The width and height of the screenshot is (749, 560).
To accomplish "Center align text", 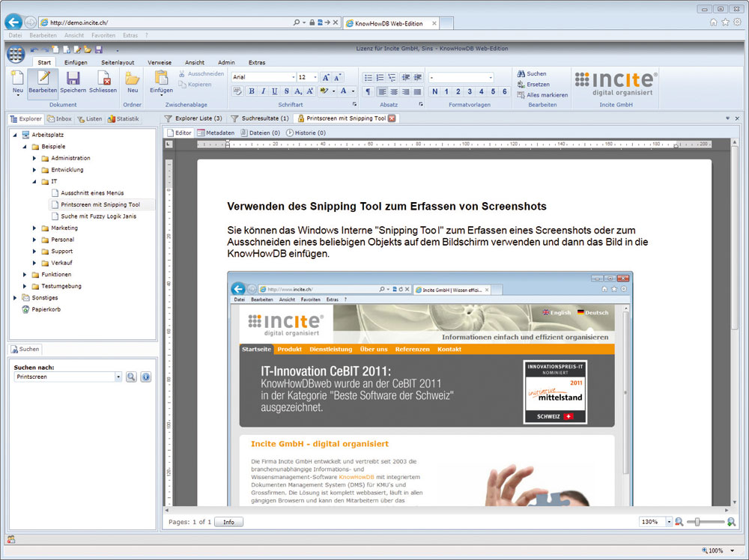I will [394, 91].
